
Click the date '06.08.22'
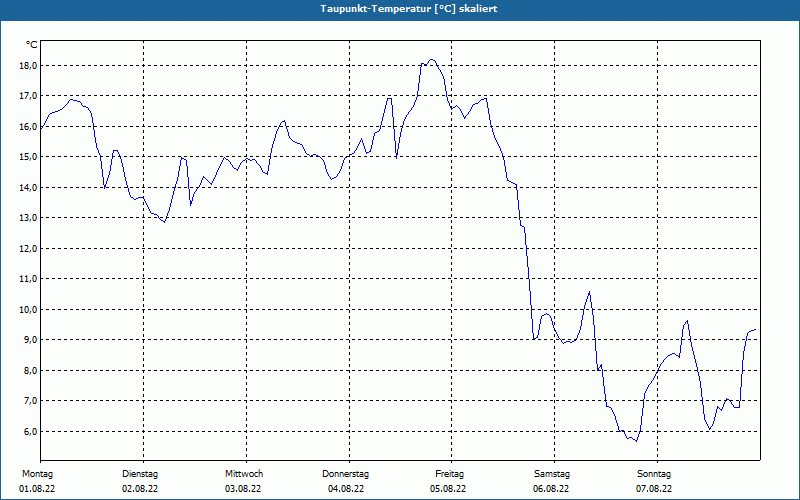(x=551, y=489)
